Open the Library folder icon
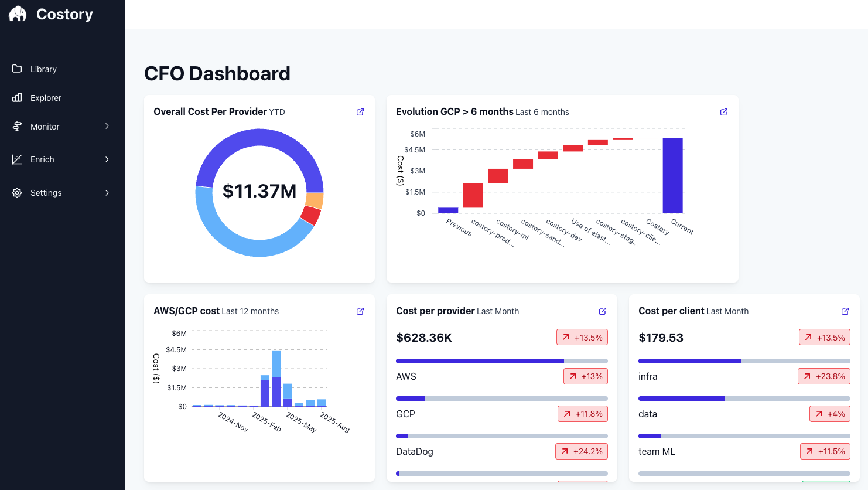Screen dimensions: 868x490 tap(17, 69)
